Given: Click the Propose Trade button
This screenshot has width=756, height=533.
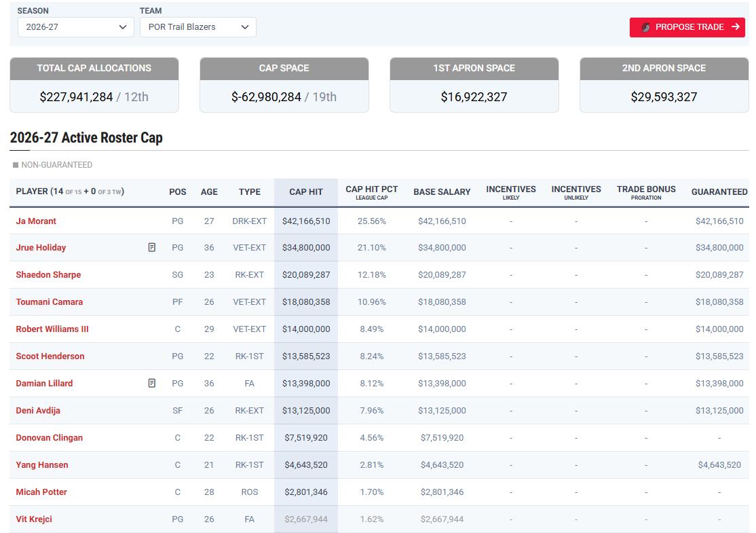Looking at the screenshot, I should [687, 27].
